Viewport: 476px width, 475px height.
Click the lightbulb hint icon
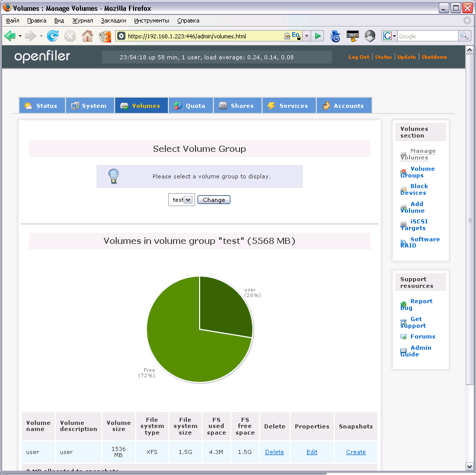114,176
